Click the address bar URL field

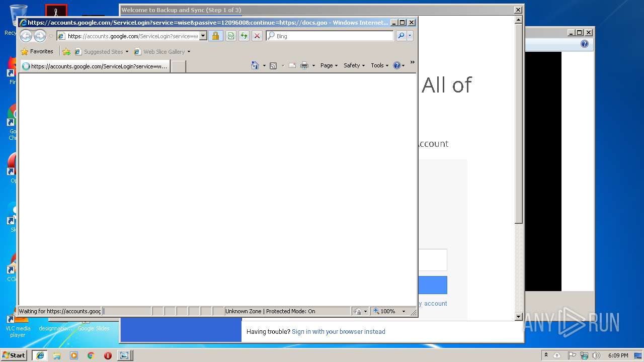(132, 36)
